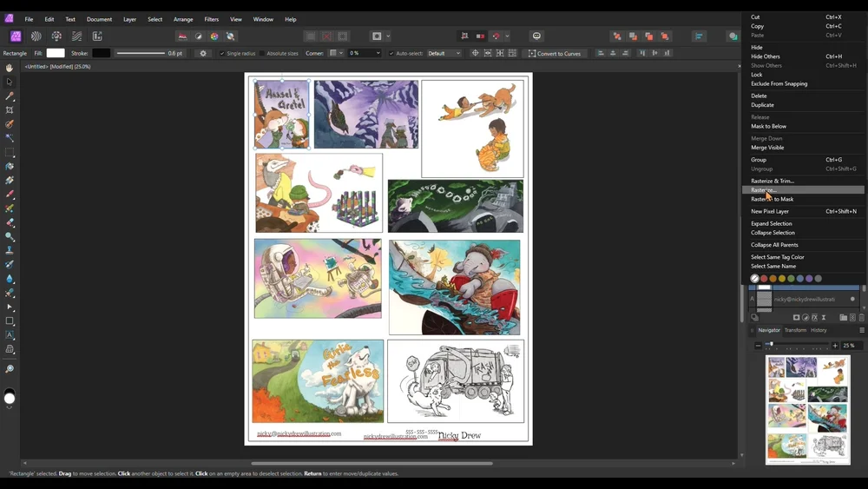Select the Crop tool
This screenshot has width=868, height=489.
point(10,110)
